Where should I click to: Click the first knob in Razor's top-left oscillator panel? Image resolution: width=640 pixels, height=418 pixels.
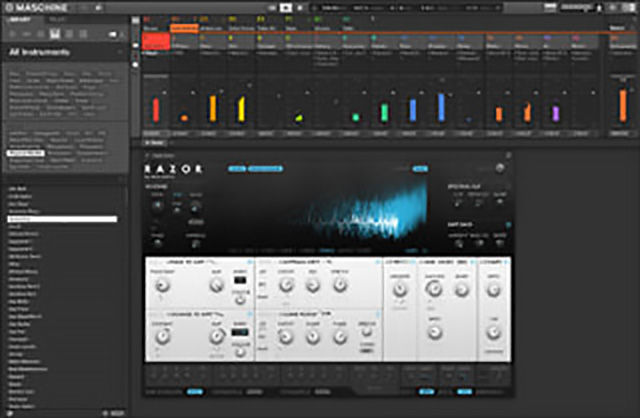pyautogui.click(x=162, y=286)
